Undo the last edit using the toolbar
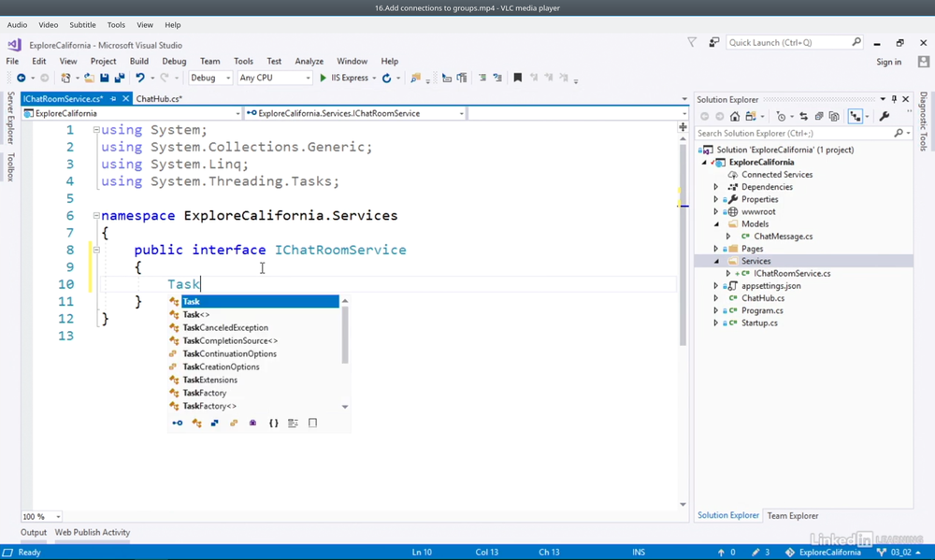This screenshot has width=935, height=560. (x=140, y=79)
